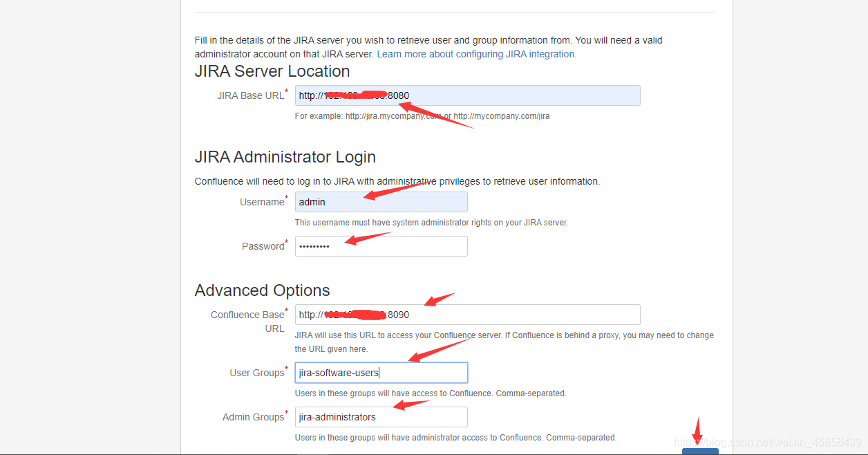Edit the Admin Groups field

point(381,417)
